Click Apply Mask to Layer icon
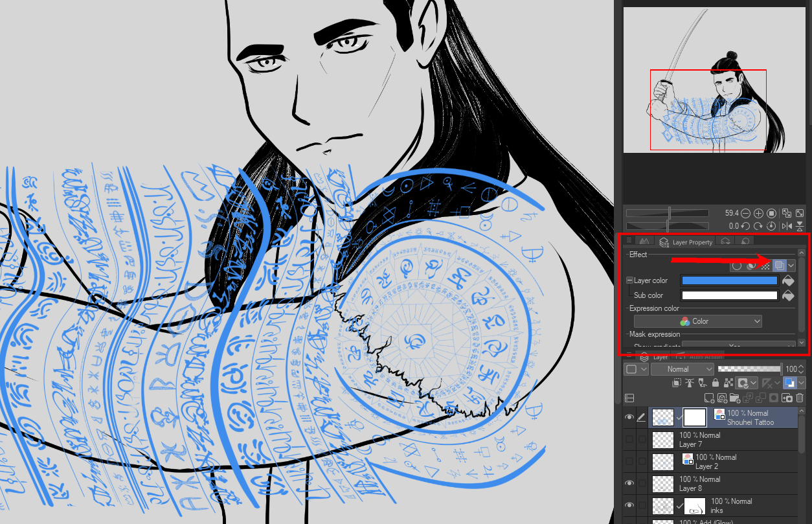The width and height of the screenshot is (812, 524). [787, 398]
